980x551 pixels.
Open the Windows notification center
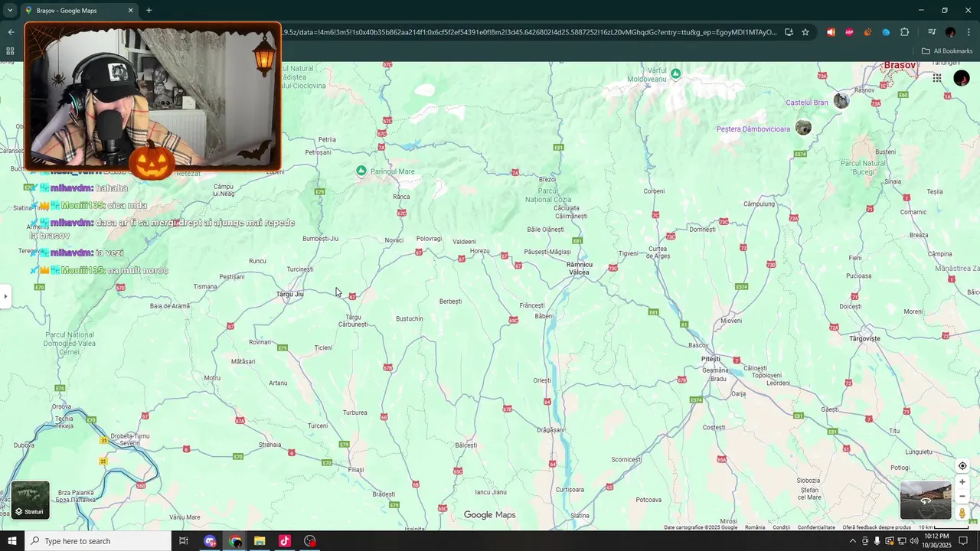964,541
